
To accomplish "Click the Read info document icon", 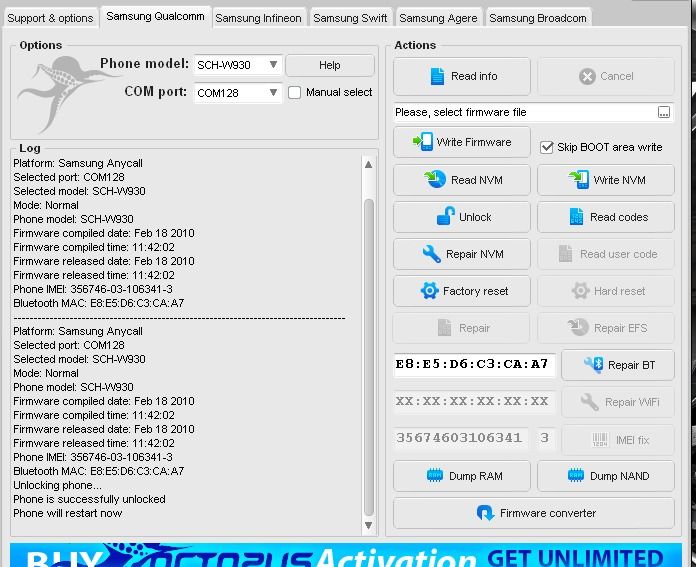I will (x=437, y=76).
